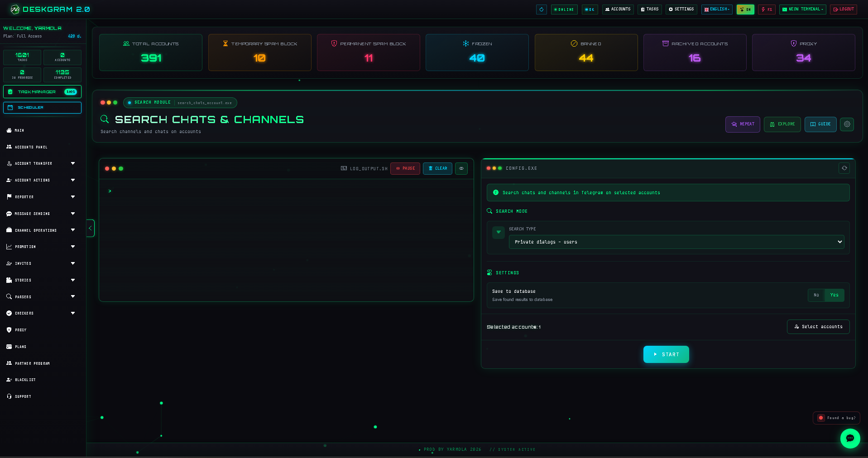Clear the log output
868x458 pixels.
pos(437,168)
